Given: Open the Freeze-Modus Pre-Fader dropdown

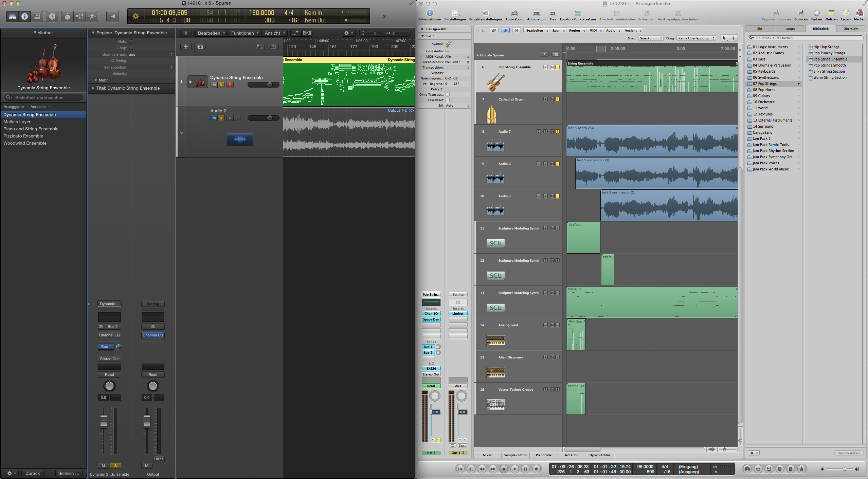Looking at the screenshot, I should (457, 62).
